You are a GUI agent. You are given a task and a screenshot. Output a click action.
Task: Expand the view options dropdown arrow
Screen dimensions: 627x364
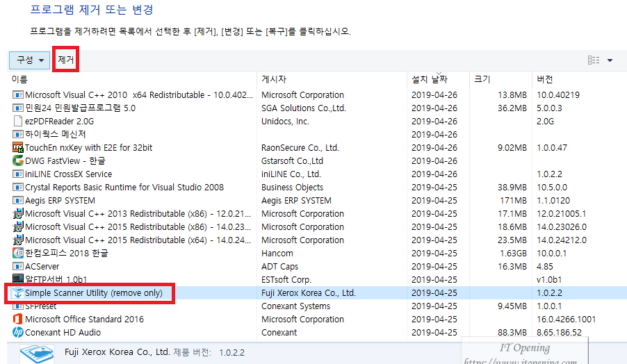[x=610, y=60]
